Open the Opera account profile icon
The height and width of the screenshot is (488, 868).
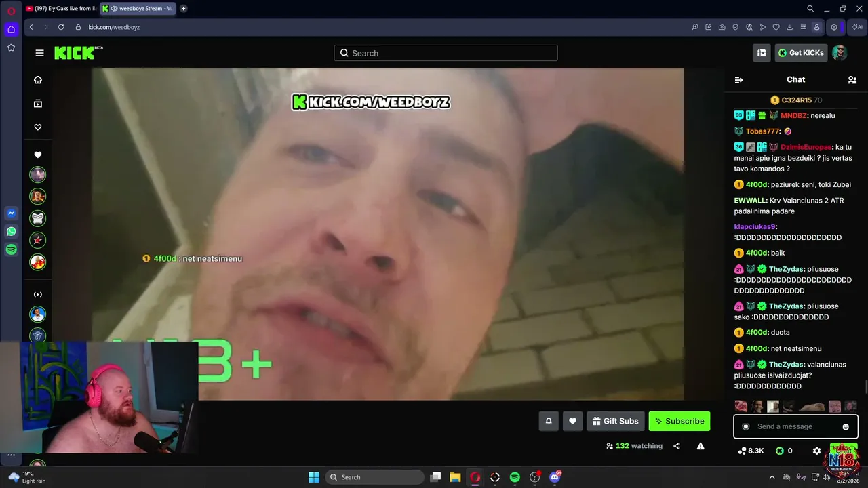point(816,27)
